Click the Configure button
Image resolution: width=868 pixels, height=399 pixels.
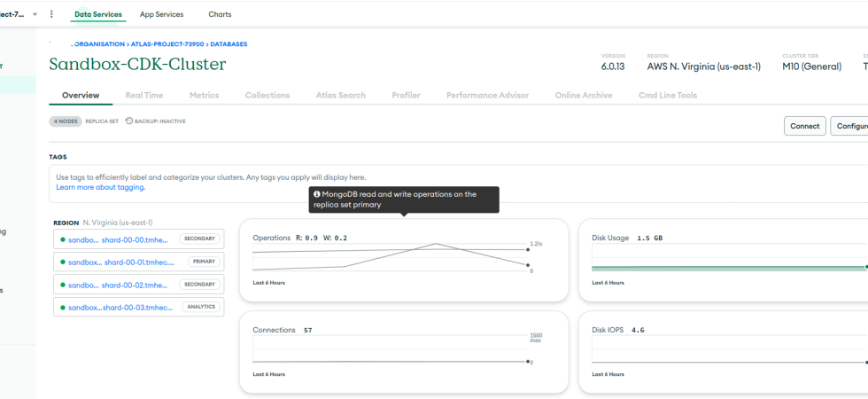849,126
